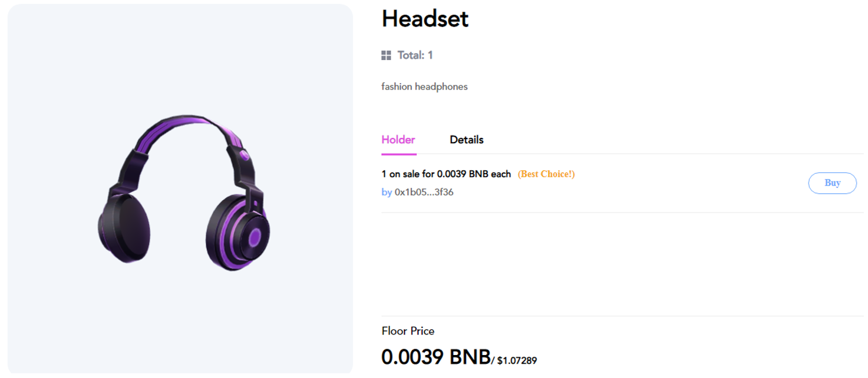Click the word by before seller address
This screenshot has width=868, height=378.
[387, 192]
